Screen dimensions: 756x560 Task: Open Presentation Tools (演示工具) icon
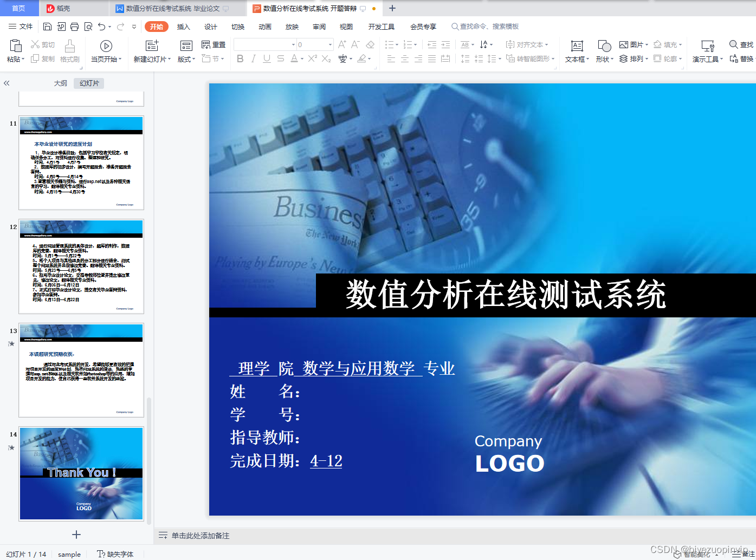[708, 46]
